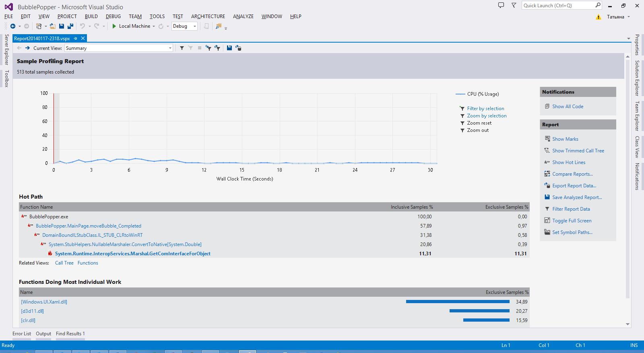Open the Solution Explorer side tab
The height and width of the screenshot is (353, 644).
(637, 78)
